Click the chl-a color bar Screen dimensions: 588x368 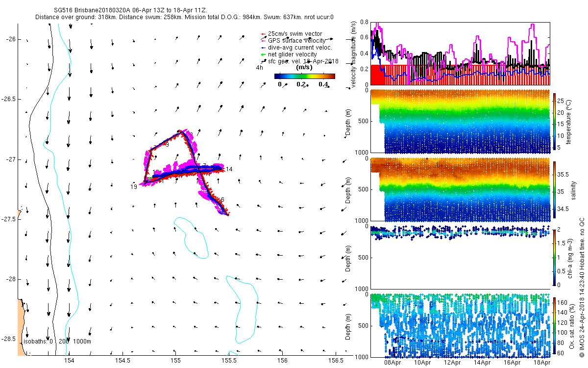point(555,257)
